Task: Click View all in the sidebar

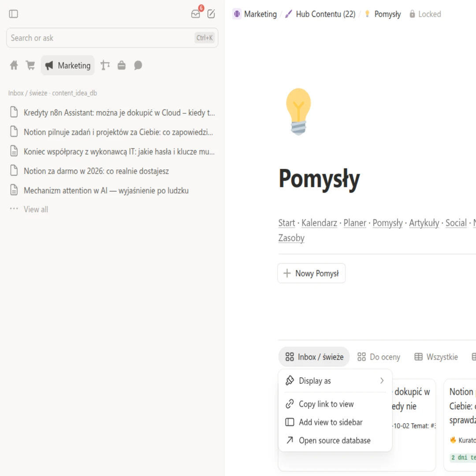Action: (36, 209)
